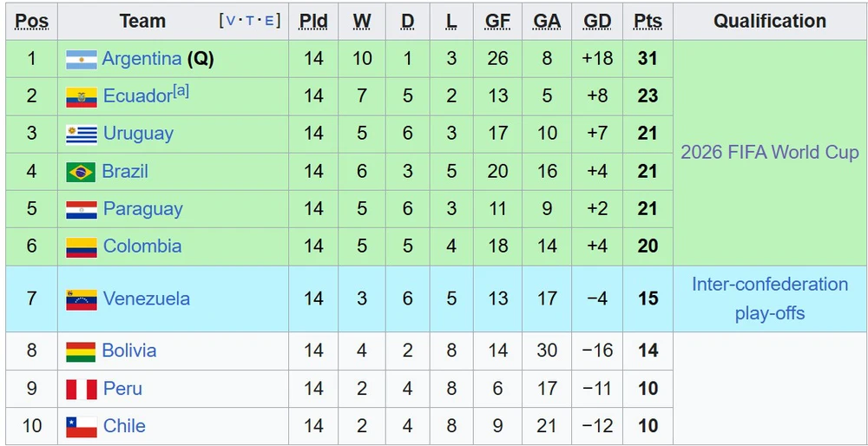Click the Bolivia flag icon

(x=81, y=352)
